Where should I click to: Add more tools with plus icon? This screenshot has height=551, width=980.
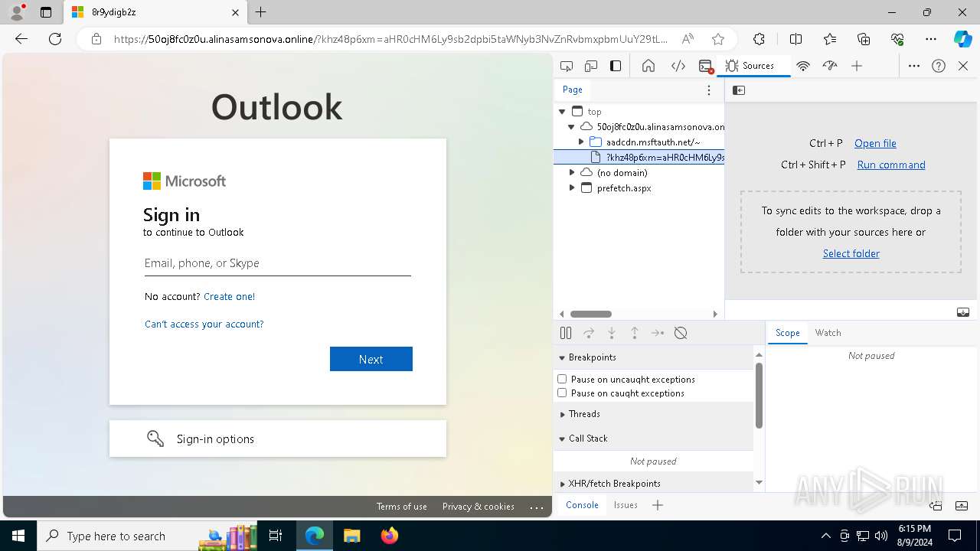[x=857, y=66]
